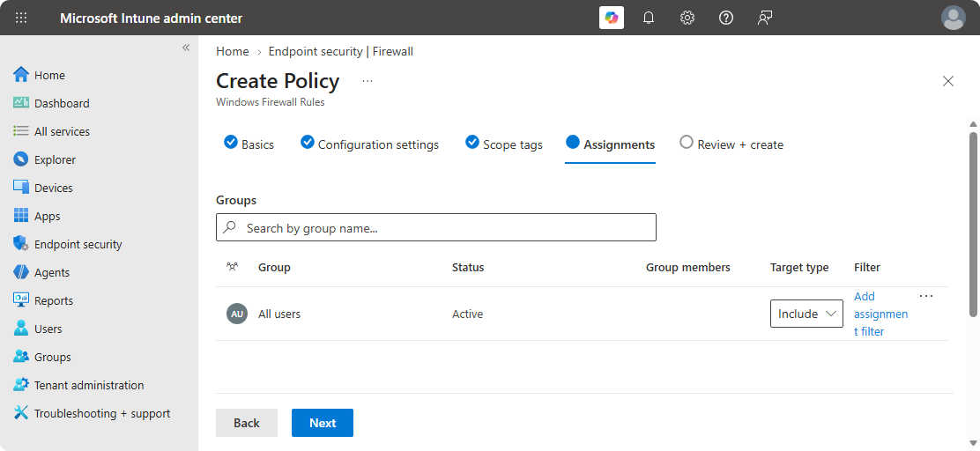Switch to the Configuration settings step
Viewport: 980px width, 451px height.
coord(369,144)
